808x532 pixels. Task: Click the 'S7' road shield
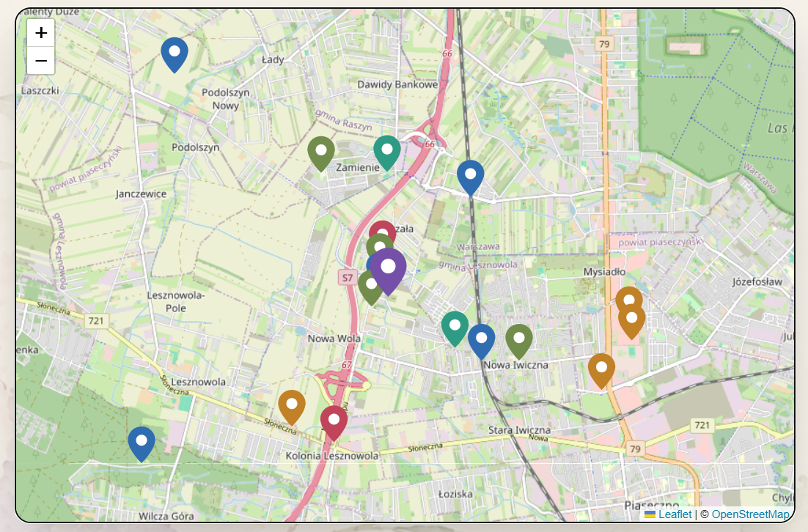348,278
